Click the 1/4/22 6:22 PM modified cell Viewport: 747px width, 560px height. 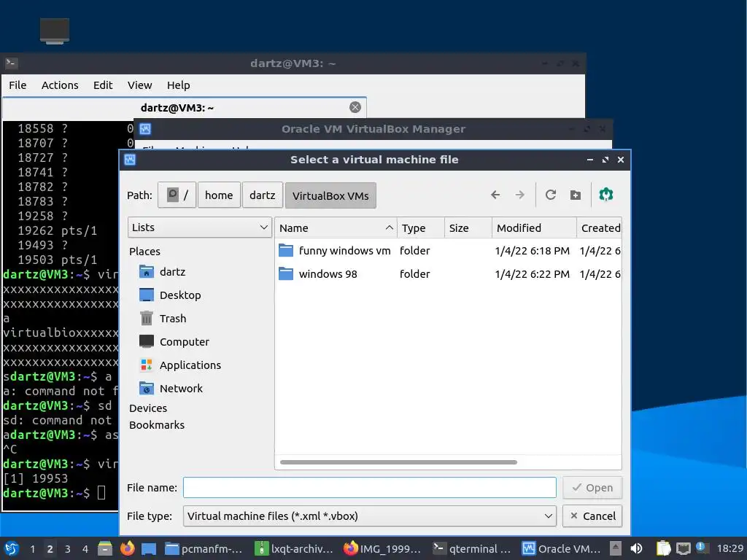click(x=532, y=274)
